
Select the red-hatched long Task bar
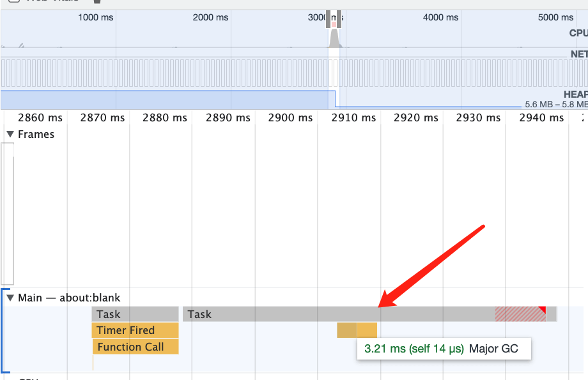518,314
